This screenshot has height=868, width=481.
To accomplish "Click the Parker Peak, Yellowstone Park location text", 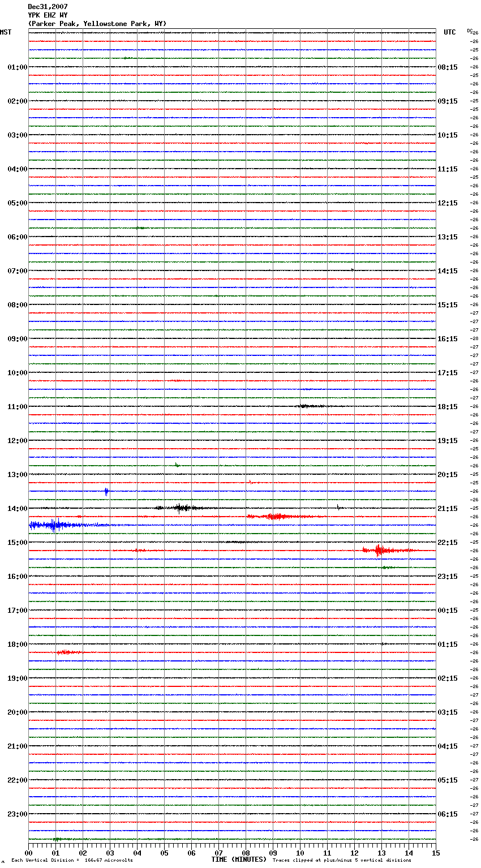I will click(97, 24).
